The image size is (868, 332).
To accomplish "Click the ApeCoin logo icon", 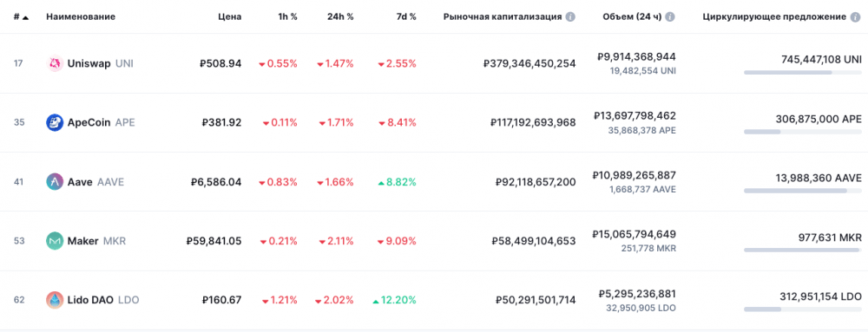I will (x=55, y=122).
